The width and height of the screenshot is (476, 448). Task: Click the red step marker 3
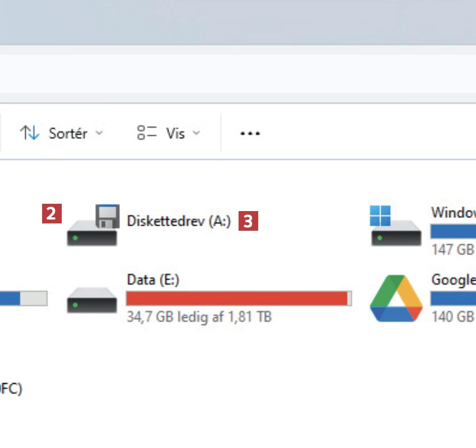pyautogui.click(x=248, y=221)
